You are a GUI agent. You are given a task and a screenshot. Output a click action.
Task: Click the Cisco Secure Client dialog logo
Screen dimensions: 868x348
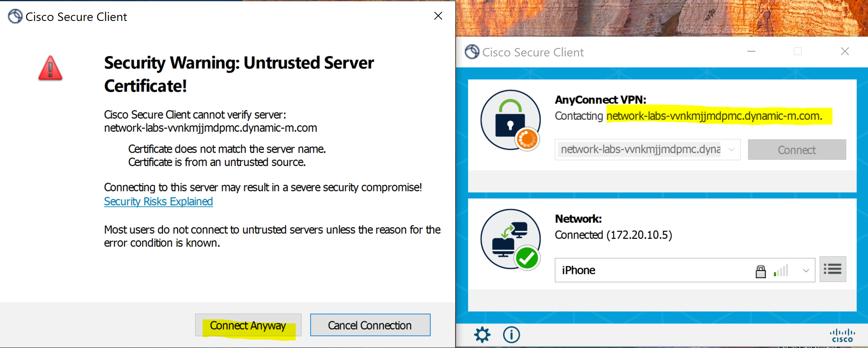[x=15, y=17]
